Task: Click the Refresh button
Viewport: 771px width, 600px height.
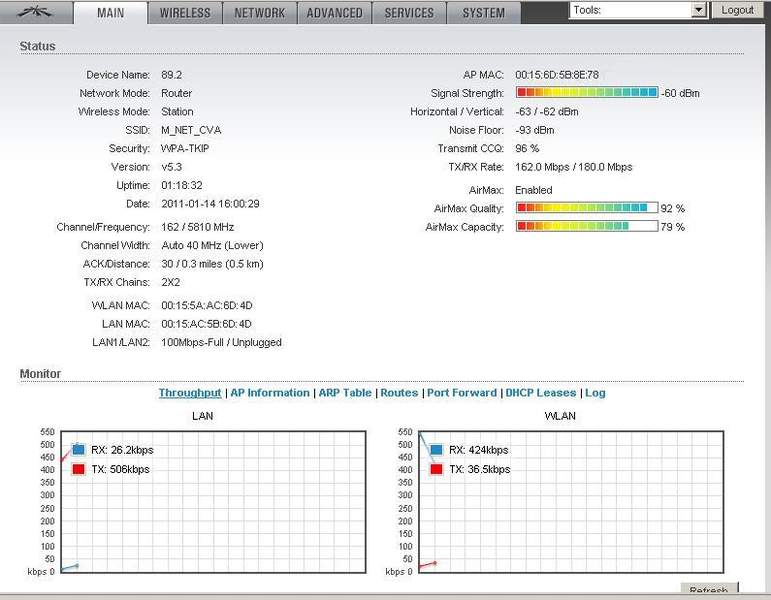Action: point(710,589)
